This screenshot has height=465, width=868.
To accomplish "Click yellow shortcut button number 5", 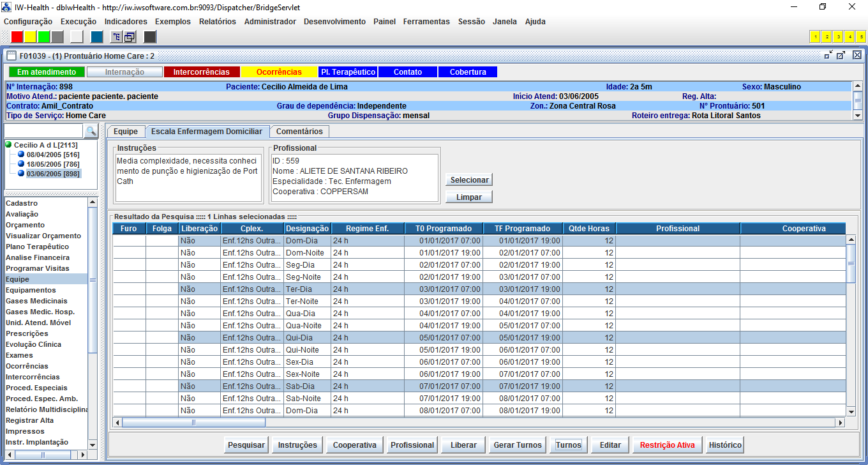I will click(x=861, y=36).
